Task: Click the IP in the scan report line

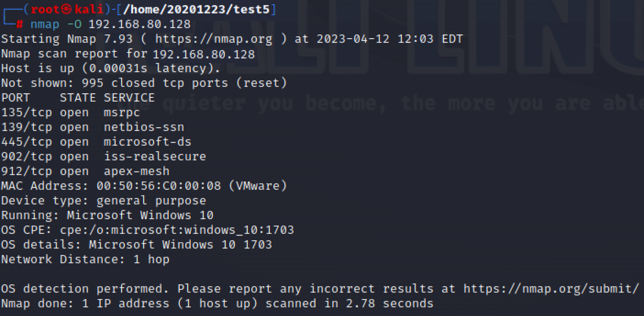Action: 204,54
